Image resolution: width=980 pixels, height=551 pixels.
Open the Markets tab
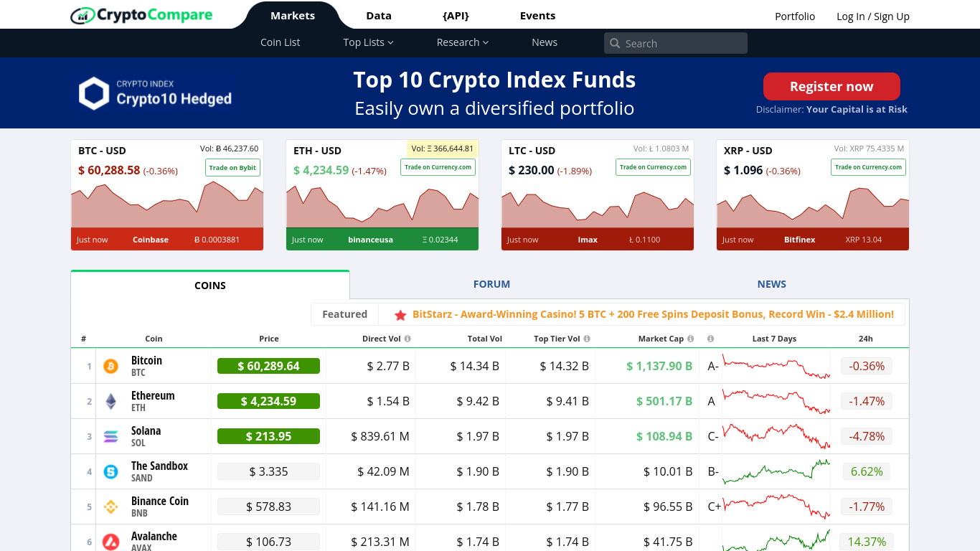(x=293, y=16)
